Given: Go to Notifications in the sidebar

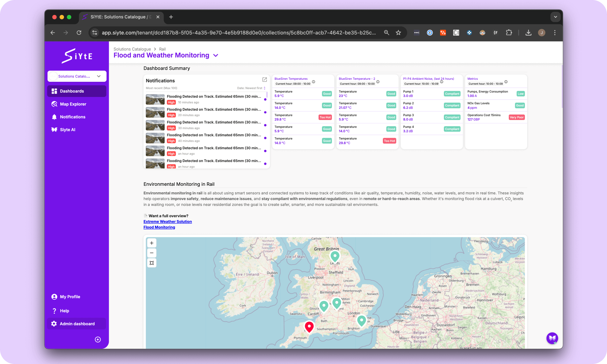Looking at the screenshot, I should 72,117.
